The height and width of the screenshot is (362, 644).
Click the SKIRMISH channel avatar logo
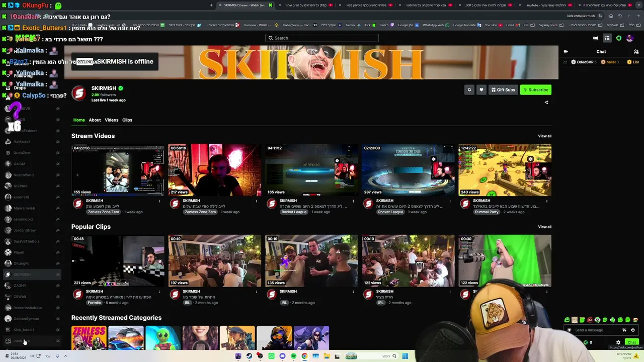coord(78,93)
